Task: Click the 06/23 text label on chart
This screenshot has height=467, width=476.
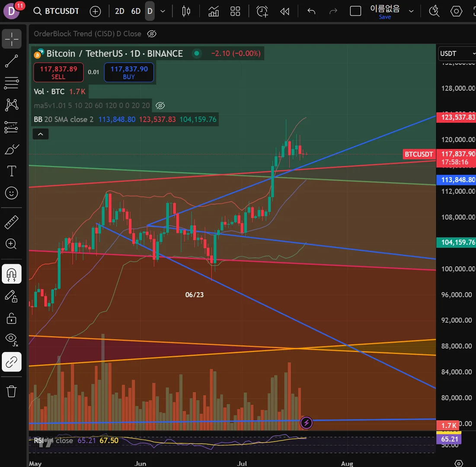Action: tap(195, 295)
